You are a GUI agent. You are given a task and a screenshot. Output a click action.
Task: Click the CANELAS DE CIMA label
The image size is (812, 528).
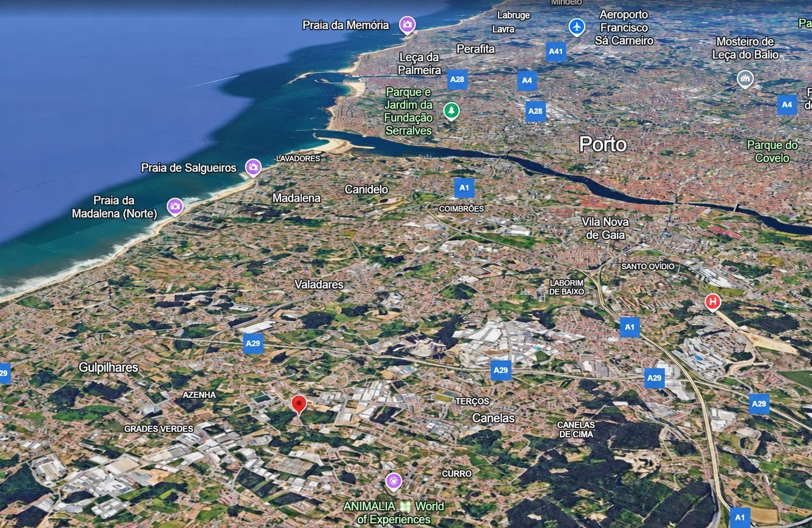(x=576, y=429)
